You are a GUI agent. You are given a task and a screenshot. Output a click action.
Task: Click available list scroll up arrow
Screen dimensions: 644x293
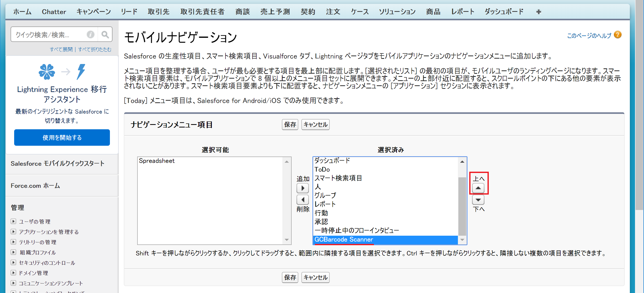click(x=287, y=162)
